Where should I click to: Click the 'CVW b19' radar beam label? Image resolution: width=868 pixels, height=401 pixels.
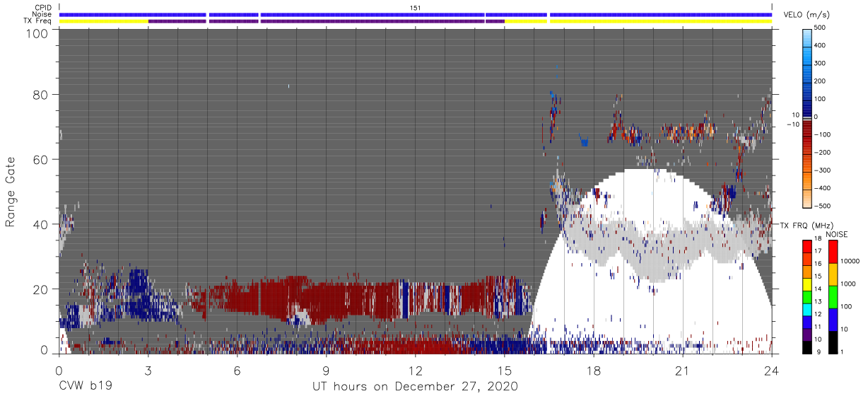coord(85,387)
